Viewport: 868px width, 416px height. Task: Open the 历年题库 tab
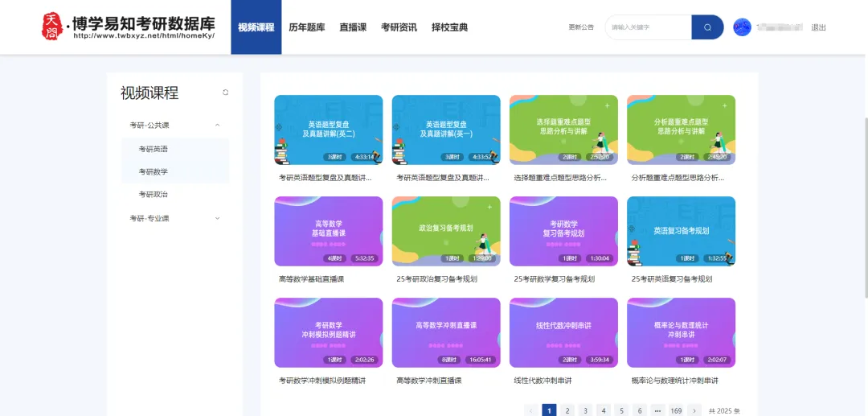click(307, 27)
